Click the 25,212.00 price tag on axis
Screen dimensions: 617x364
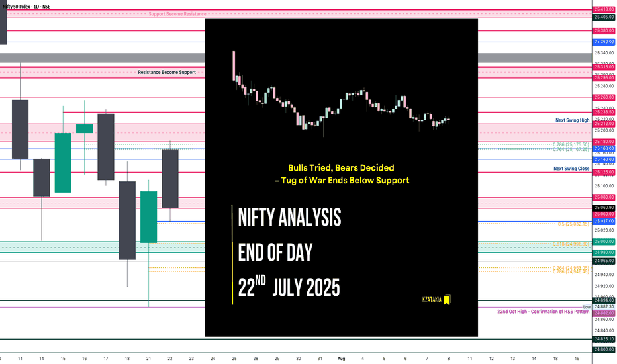pos(604,124)
